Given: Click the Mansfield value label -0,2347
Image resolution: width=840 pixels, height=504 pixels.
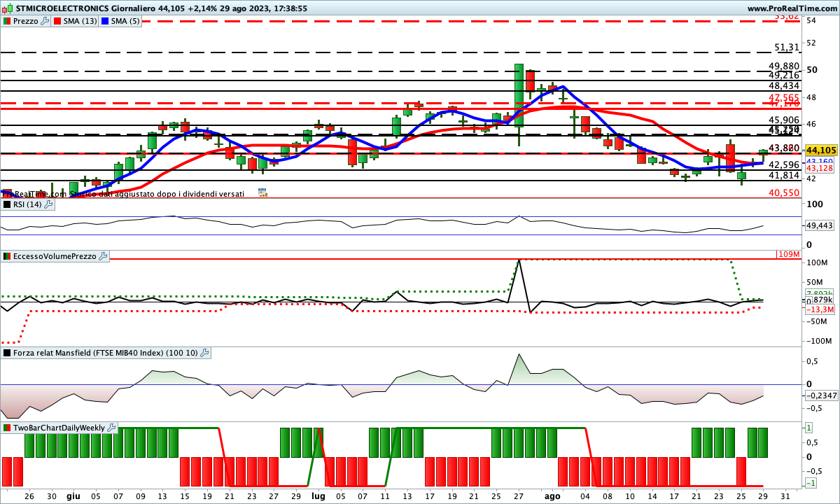Looking at the screenshot, I should 820,395.
